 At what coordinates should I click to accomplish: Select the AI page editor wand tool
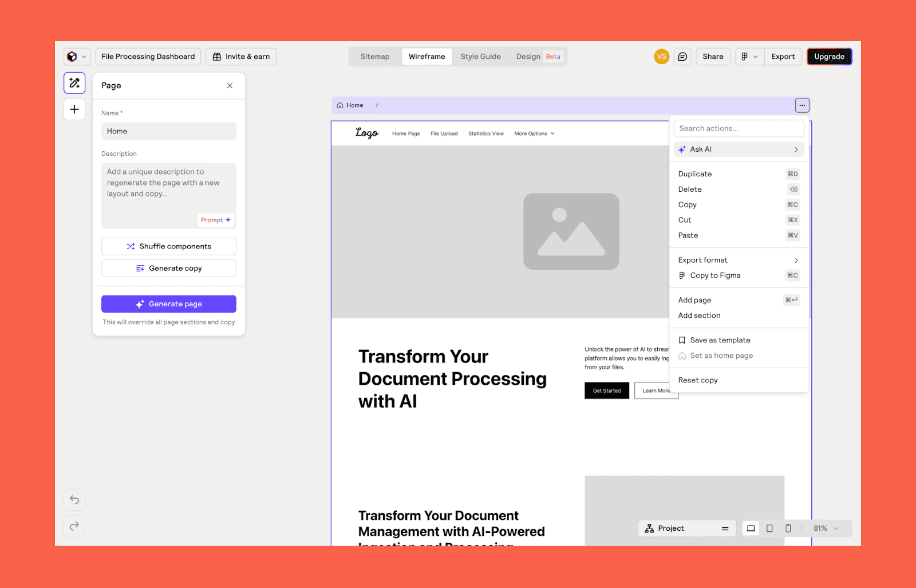pos(74,82)
